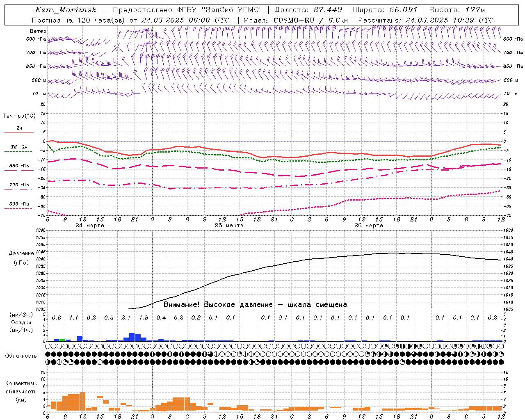The width and height of the screenshot is (525, 420).
Task: Select the latitude value 56.091
Action: pyautogui.click(x=403, y=10)
